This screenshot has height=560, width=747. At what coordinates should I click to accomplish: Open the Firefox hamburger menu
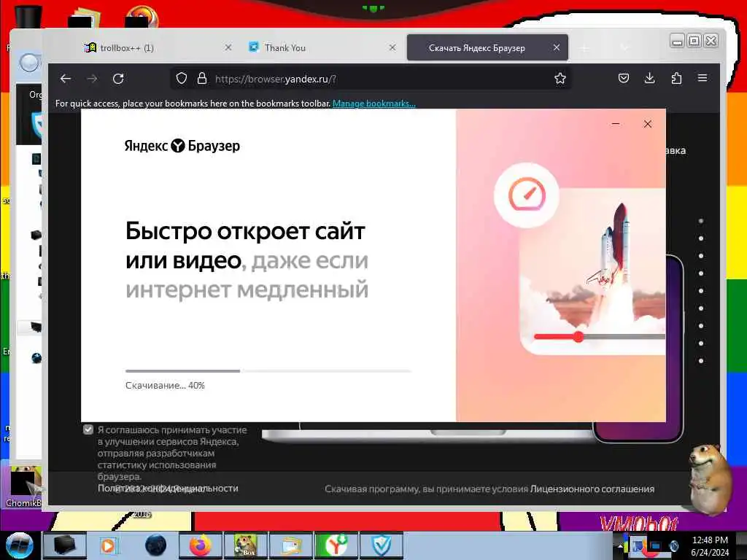coord(703,78)
